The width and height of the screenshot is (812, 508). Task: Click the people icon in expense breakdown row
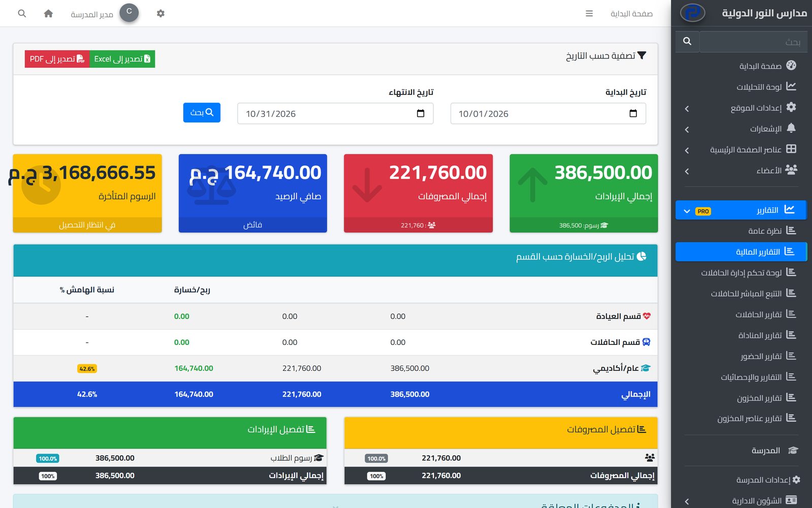(650, 458)
